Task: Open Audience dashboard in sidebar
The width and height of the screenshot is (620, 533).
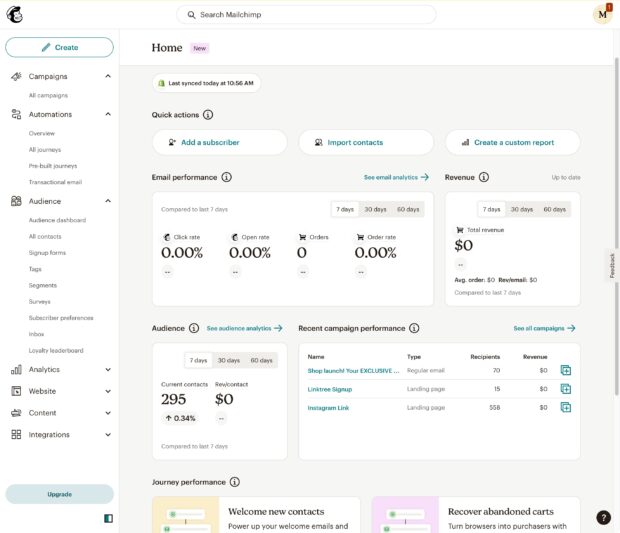Action: (x=57, y=220)
